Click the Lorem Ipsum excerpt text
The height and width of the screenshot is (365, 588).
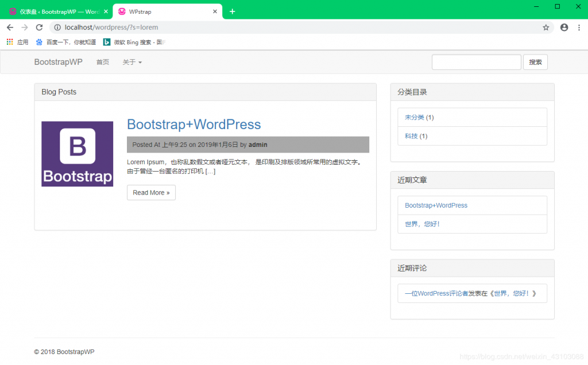point(244,167)
